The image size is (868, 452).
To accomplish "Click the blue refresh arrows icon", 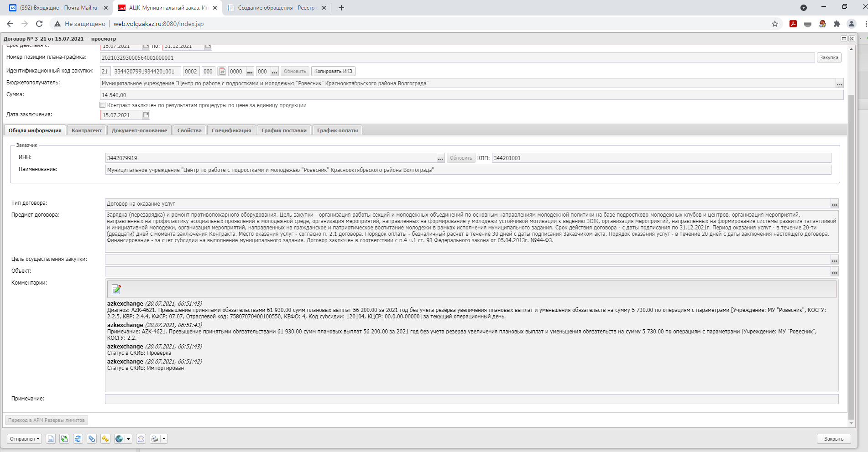I will [x=78, y=439].
